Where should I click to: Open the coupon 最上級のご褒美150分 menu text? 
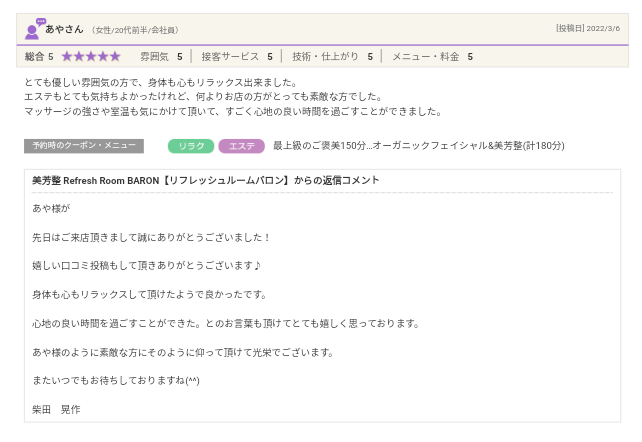click(418, 146)
